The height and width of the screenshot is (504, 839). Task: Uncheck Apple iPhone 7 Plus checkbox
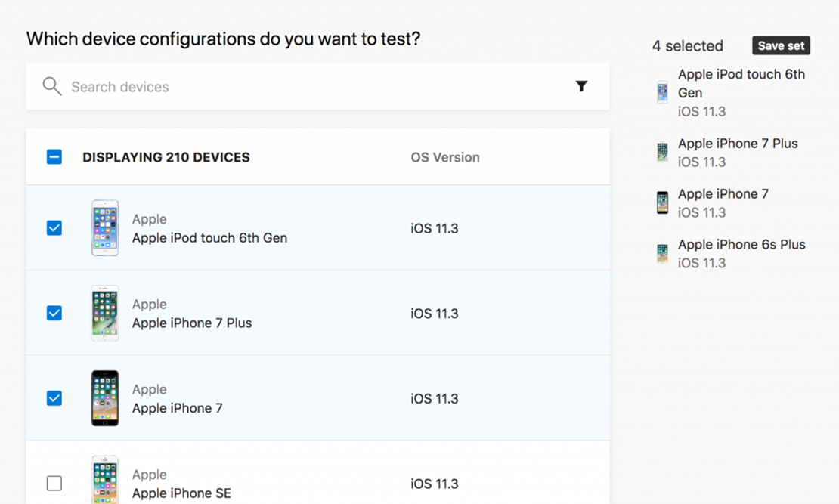tap(54, 313)
